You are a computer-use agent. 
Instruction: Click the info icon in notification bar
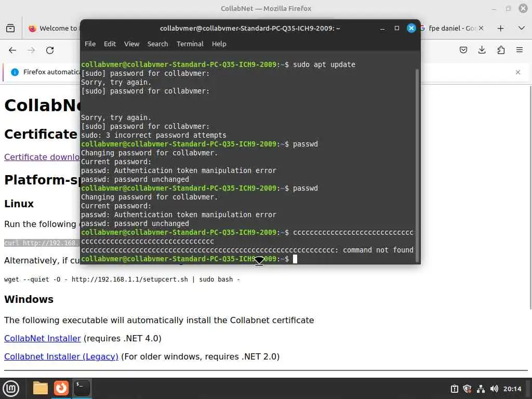coord(15,72)
